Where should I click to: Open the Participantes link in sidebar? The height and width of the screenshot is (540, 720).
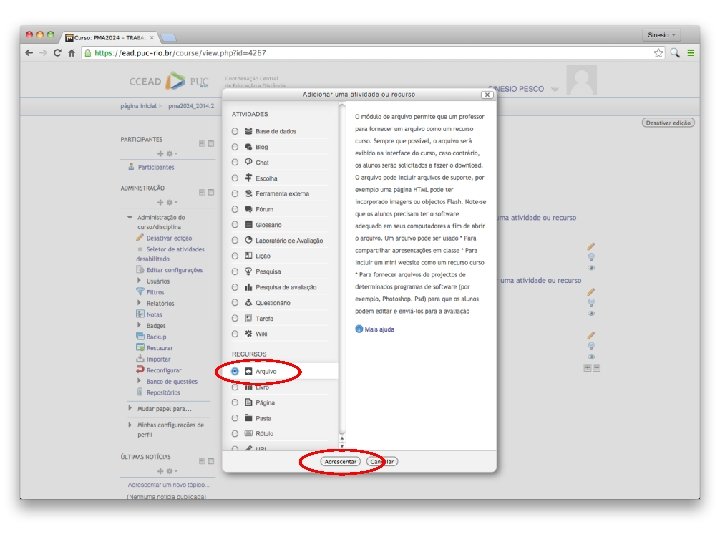156,167
